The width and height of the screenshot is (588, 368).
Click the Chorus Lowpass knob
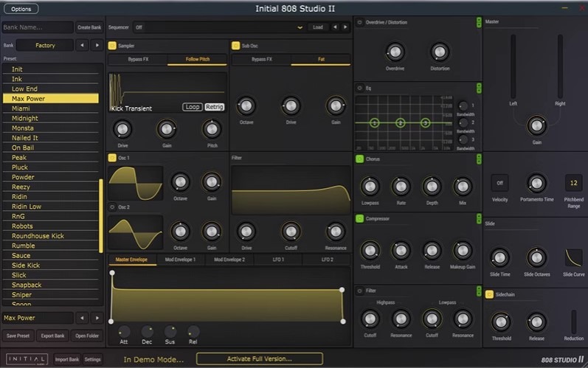point(370,187)
